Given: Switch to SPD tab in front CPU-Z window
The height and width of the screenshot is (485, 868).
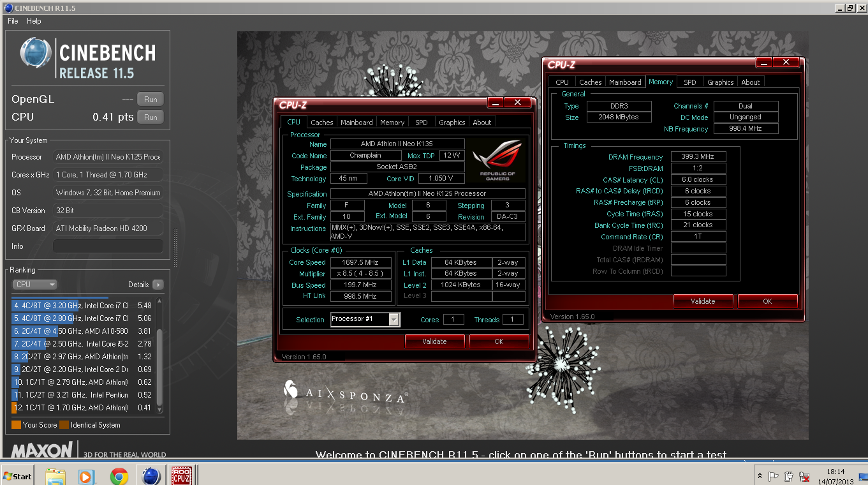Looking at the screenshot, I should 422,123.
